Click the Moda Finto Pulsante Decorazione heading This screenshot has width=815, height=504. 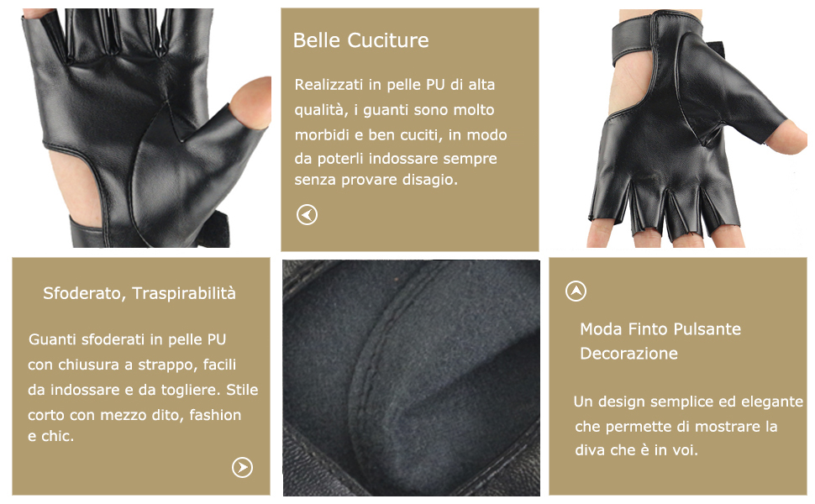coord(660,341)
